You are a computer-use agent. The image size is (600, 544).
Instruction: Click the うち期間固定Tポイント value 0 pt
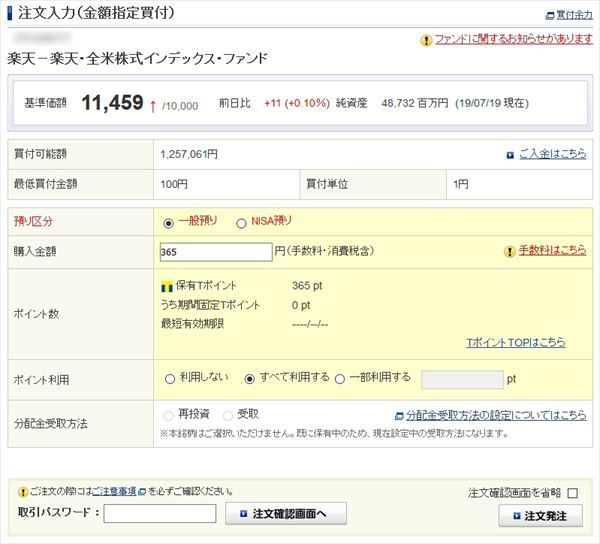301,305
